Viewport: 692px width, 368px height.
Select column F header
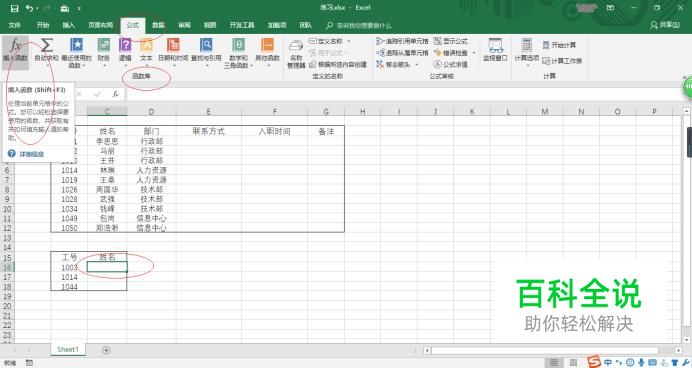[x=275, y=112]
